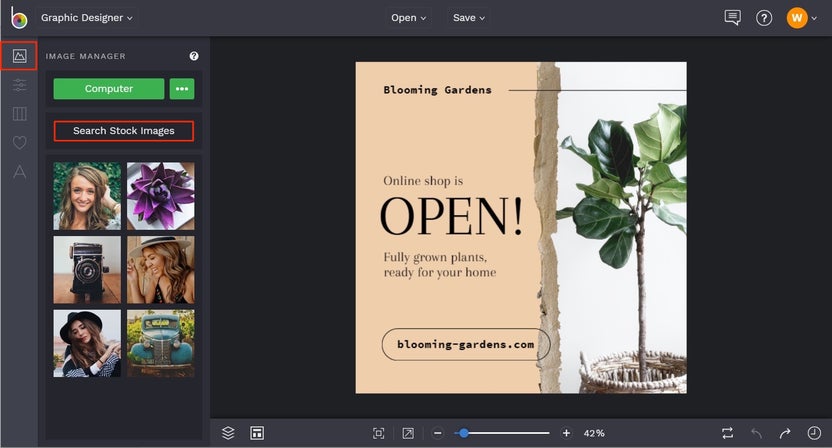Select the woman in black hat thumbnail

pos(87,343)
